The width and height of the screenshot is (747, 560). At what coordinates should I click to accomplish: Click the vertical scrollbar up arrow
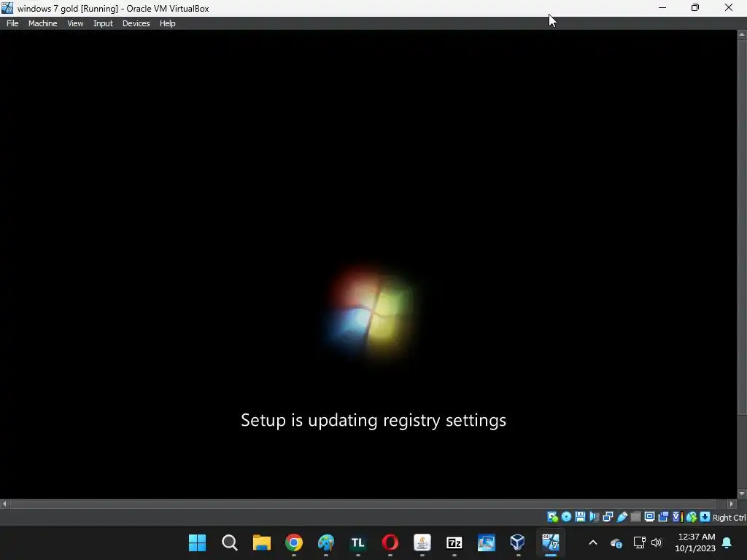click(x=742, y=34)
